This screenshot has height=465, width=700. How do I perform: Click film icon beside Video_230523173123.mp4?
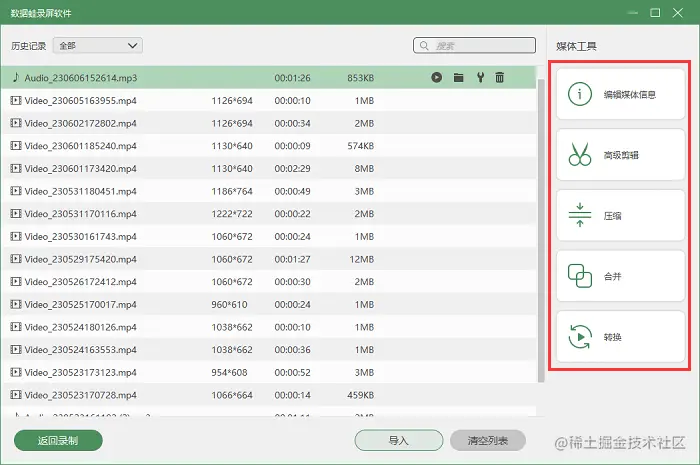tap(16, 372)
